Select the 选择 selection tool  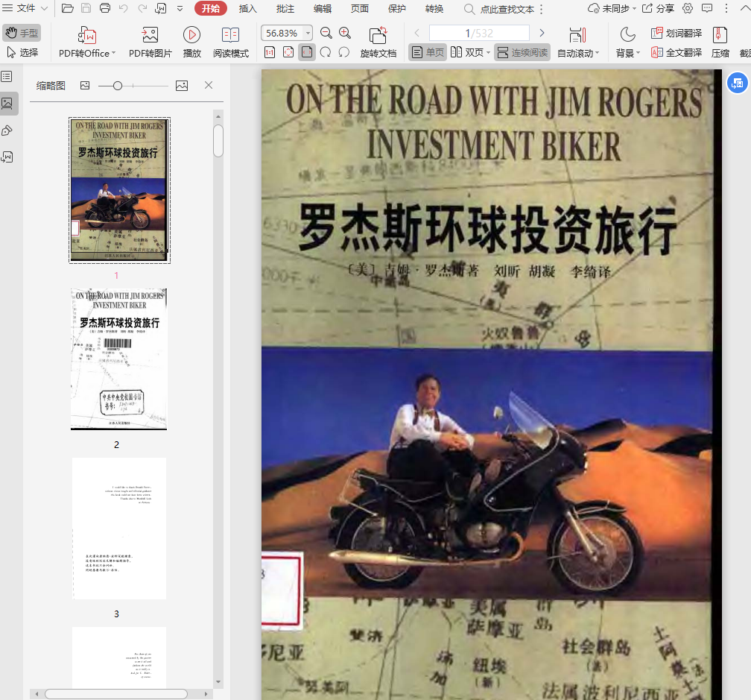coord(22,52)
